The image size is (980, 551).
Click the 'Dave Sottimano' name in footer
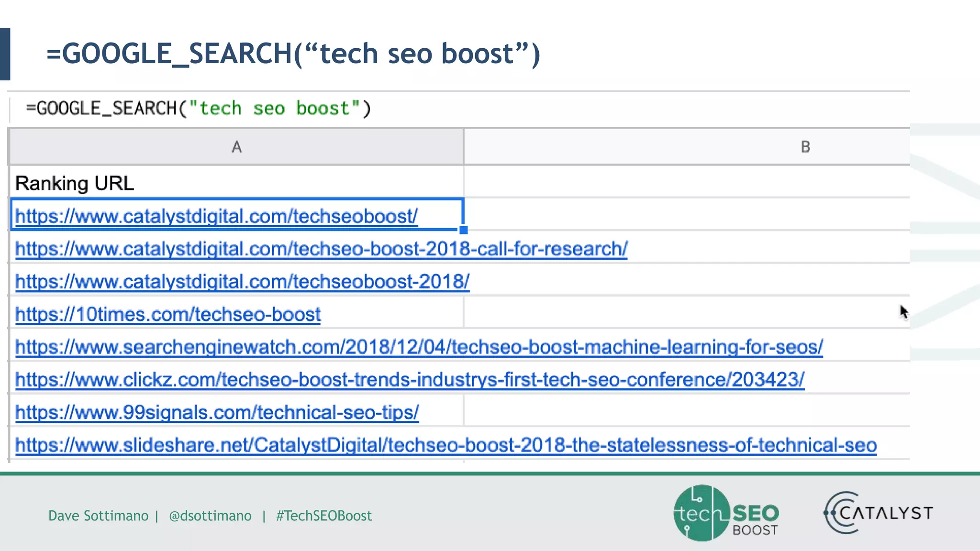(98, 516)
